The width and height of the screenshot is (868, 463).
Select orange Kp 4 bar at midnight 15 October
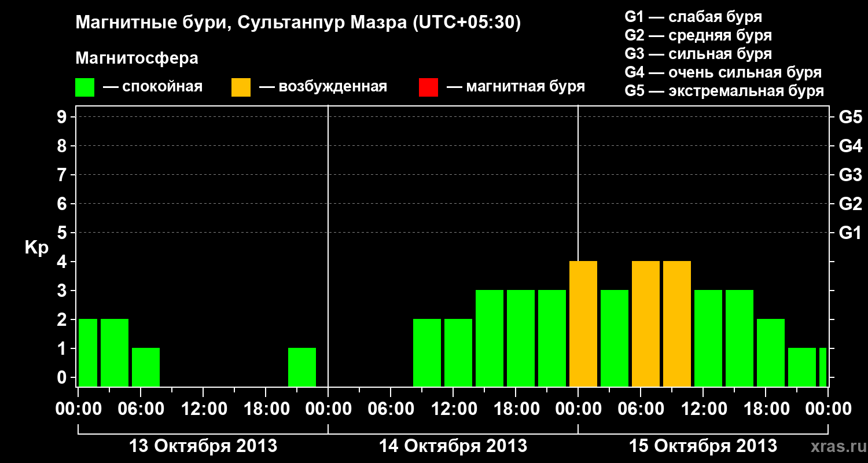click(583, 324)
